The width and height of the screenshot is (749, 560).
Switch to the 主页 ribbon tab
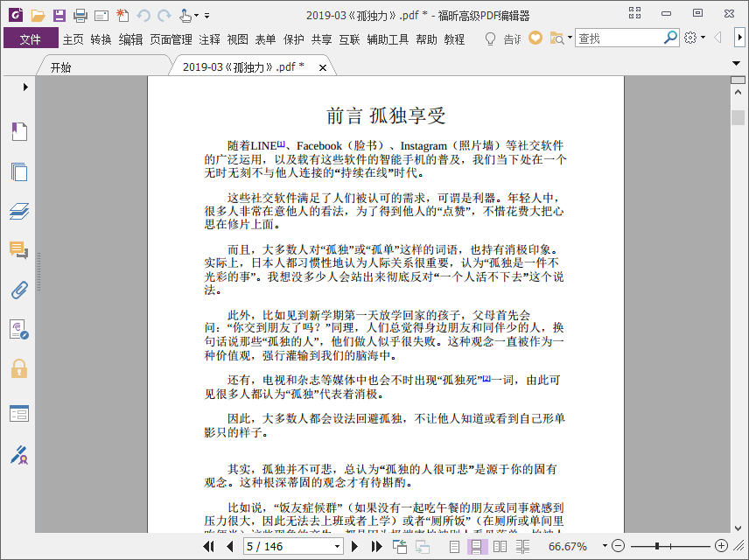[73, 39]
